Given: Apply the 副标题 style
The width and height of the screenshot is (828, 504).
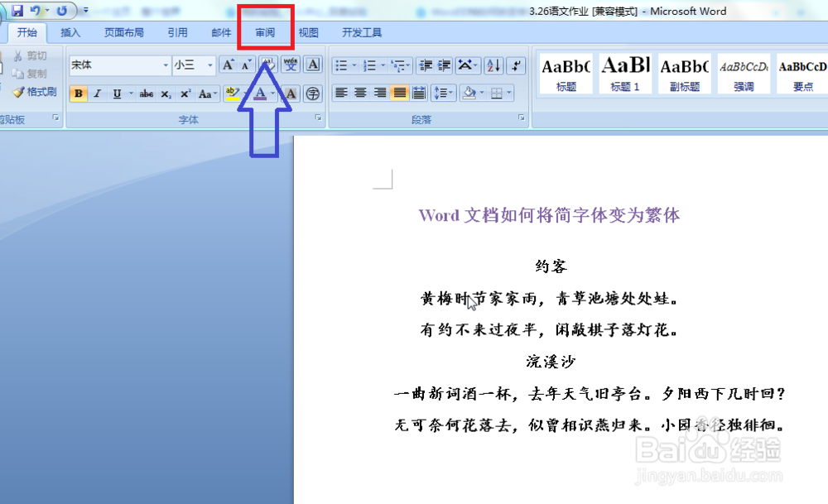Looking at the screenshot, I should pos(685,74).
